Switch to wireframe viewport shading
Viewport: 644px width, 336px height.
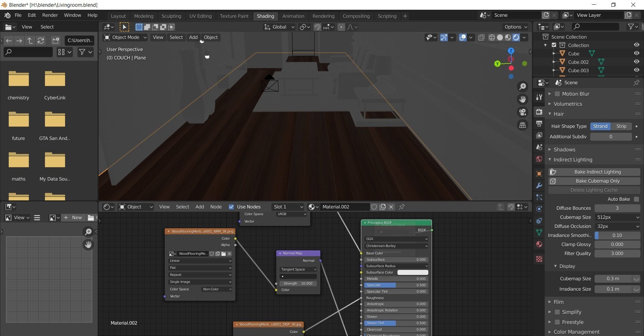point(492,37)
